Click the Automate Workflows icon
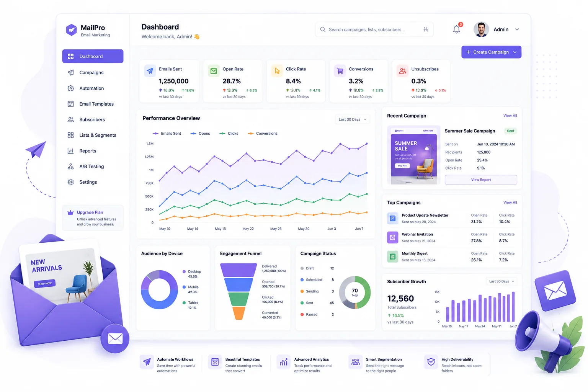588x392 pixels. pyautogui.click(x=147, y=362)
